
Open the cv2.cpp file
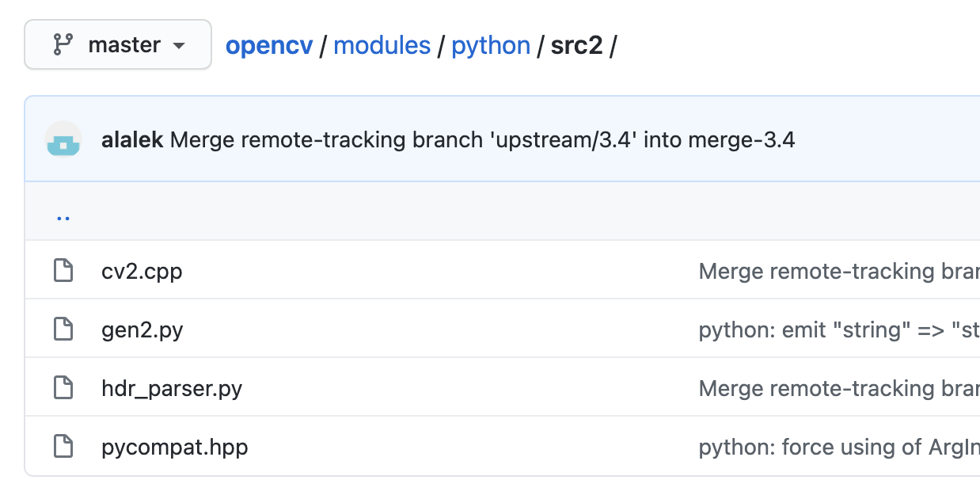(x=142, y=272)
